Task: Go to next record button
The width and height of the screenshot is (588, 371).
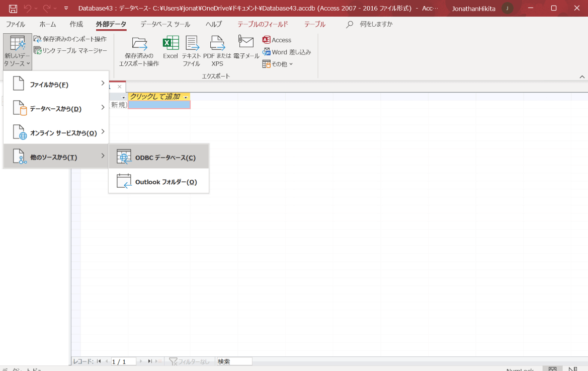Action: pyautogui.click(x=141, y=361)
